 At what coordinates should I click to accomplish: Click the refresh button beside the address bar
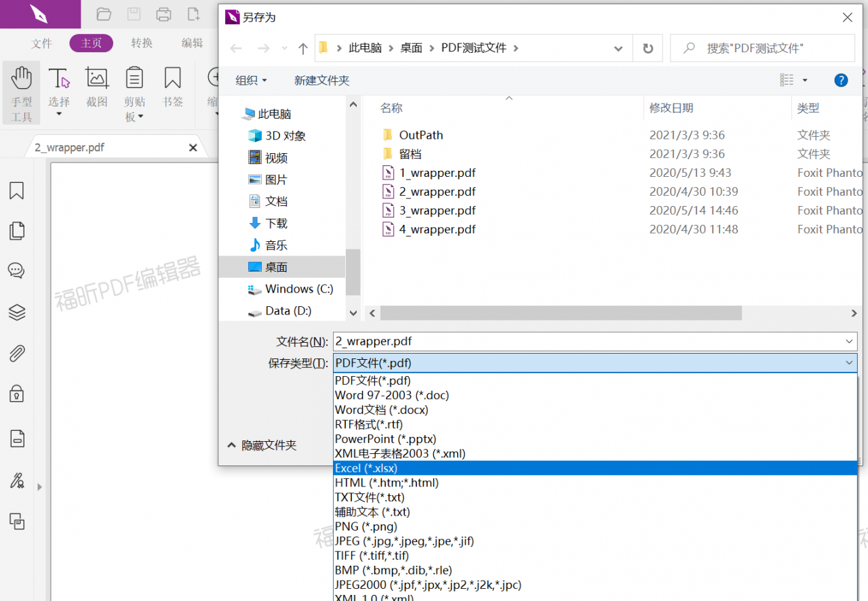point(647,48)
